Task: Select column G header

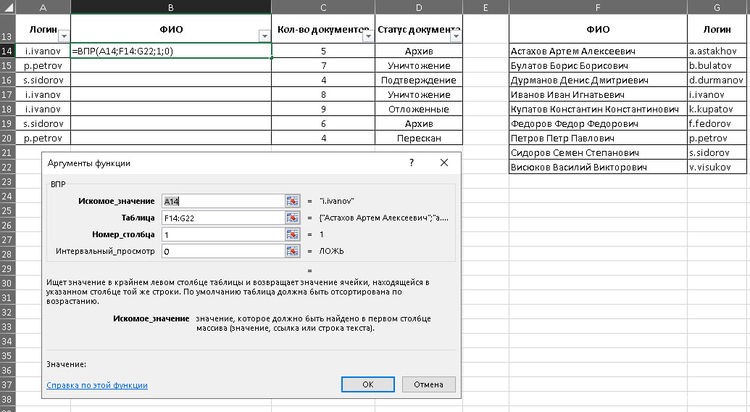Action: [717, 7]
